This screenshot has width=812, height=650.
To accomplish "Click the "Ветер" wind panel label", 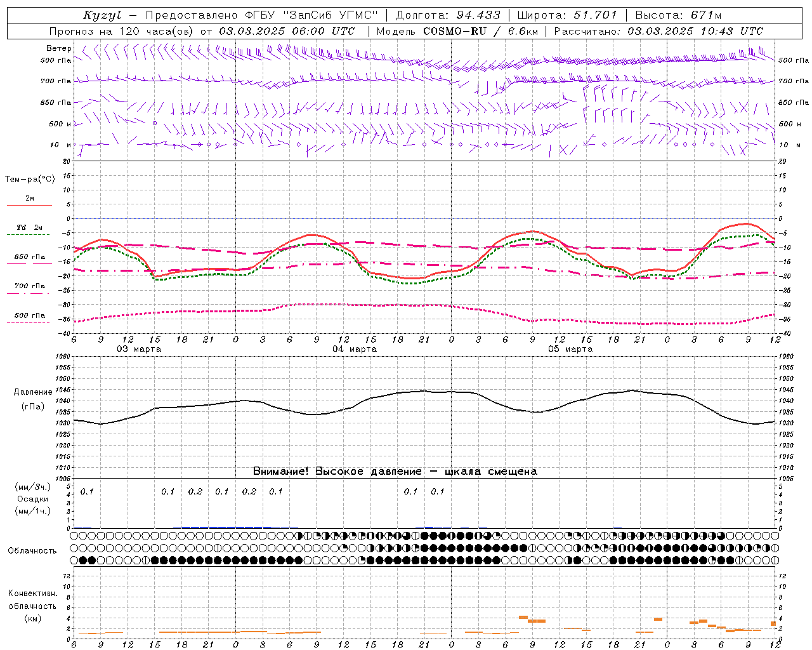I will (59, 48).
